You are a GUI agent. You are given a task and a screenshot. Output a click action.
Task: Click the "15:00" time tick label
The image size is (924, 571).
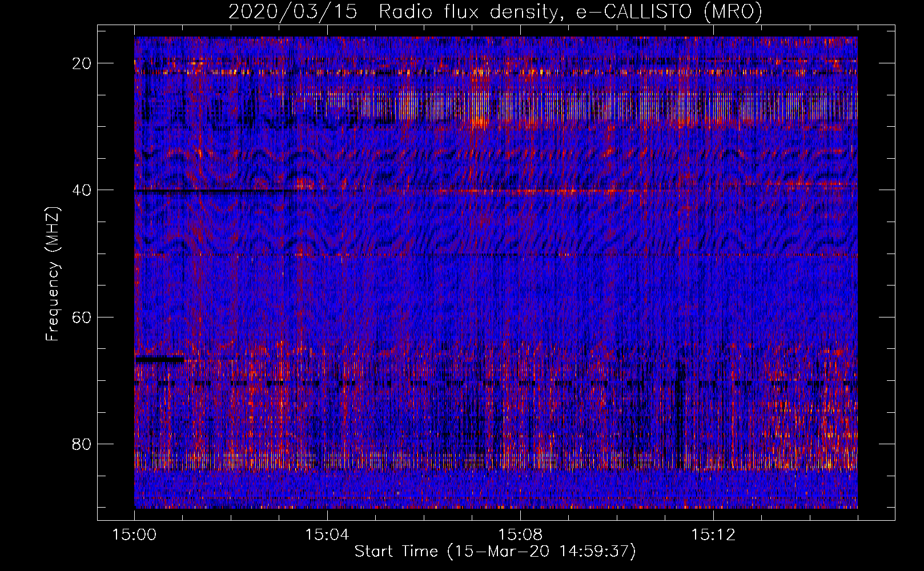(135, 535)
